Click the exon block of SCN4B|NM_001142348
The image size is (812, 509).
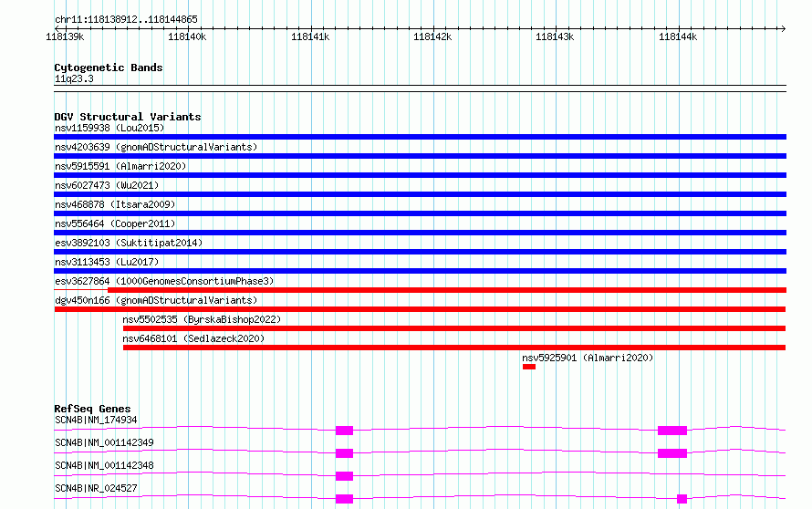click(344, 476)
